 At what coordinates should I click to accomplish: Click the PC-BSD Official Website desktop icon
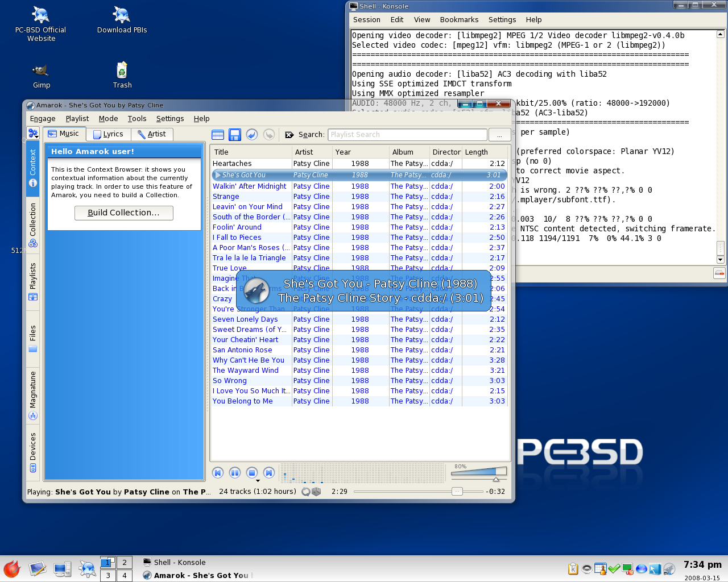click(41, 24)
